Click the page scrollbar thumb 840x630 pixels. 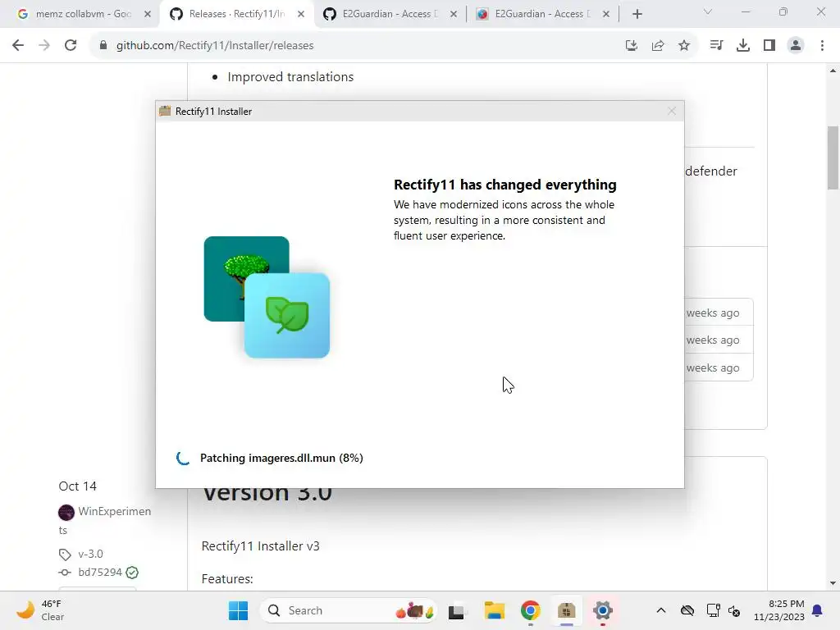click(x=833, y=158)
